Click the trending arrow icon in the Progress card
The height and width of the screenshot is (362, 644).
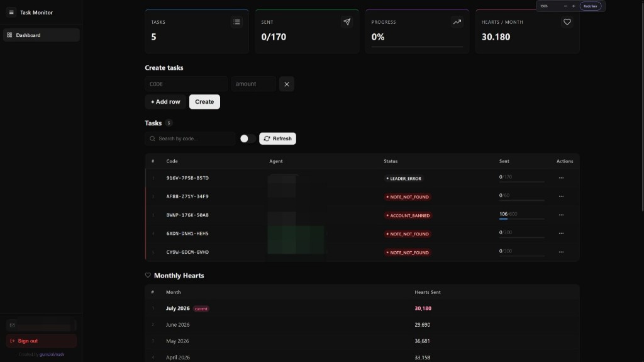457,22
